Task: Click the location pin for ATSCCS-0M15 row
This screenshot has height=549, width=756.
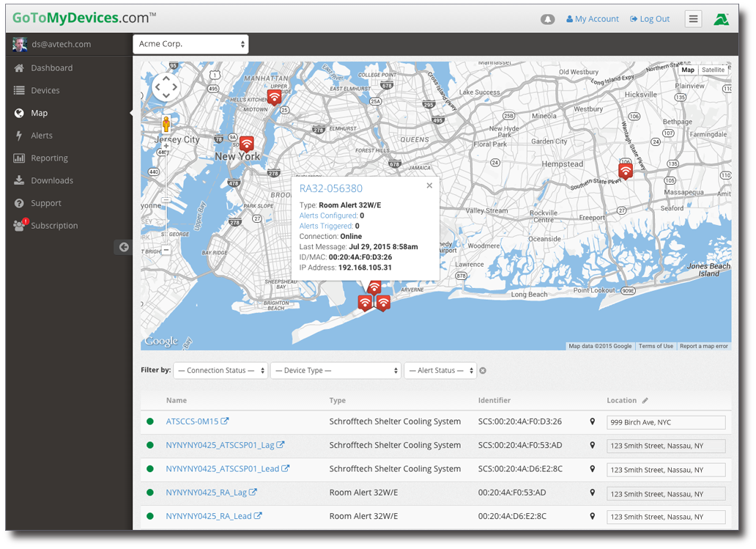Action: coord(593,421)
